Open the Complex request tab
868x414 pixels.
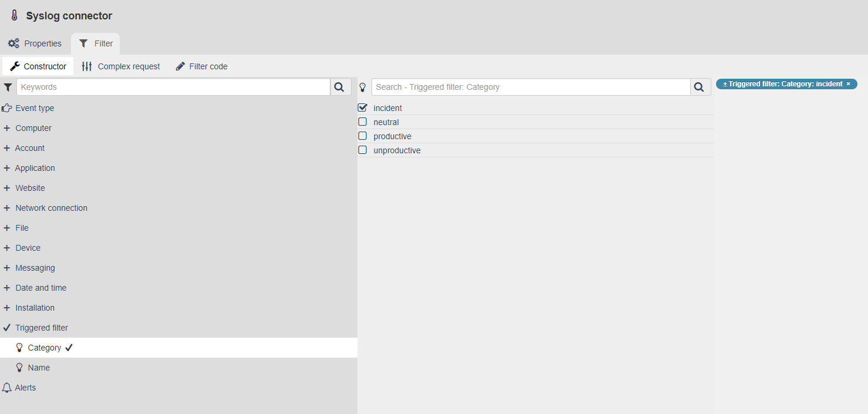click(120, 66)
